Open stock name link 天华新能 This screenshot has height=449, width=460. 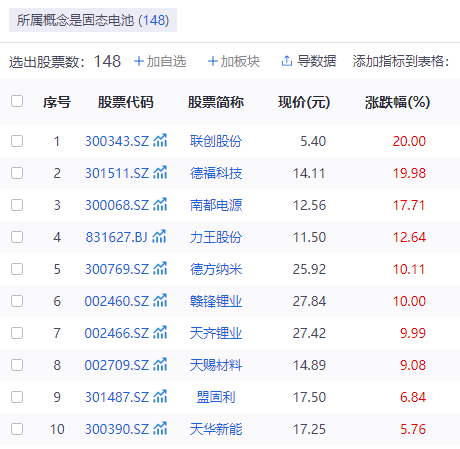216,429
